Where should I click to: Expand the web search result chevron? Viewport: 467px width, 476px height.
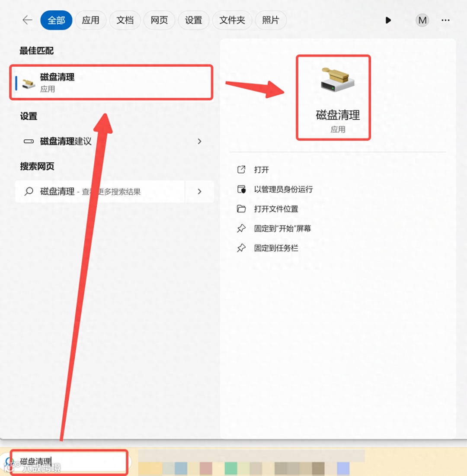coord(199,191)
